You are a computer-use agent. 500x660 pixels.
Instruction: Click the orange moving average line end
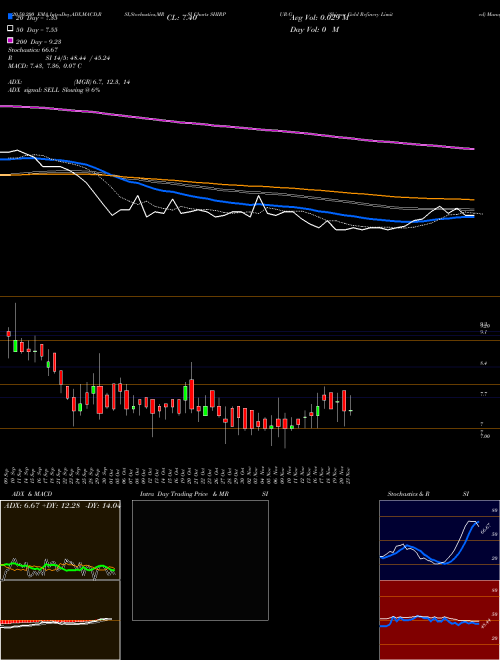coord(472,200)
